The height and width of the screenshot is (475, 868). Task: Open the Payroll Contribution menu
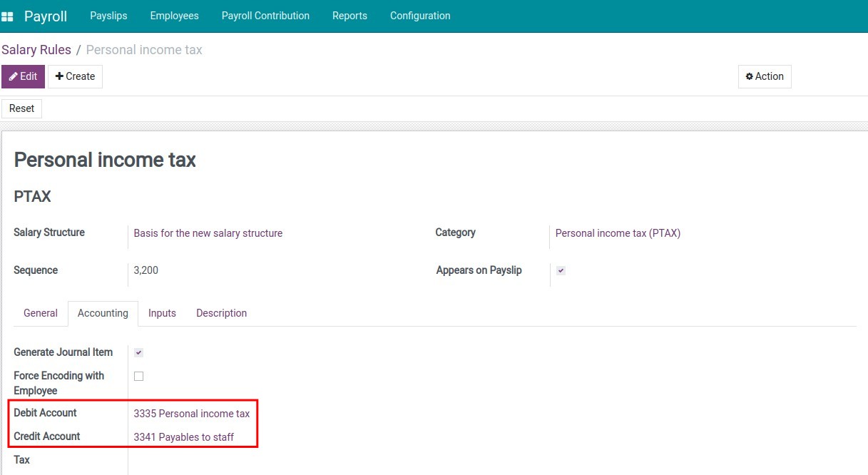point(265,16)
